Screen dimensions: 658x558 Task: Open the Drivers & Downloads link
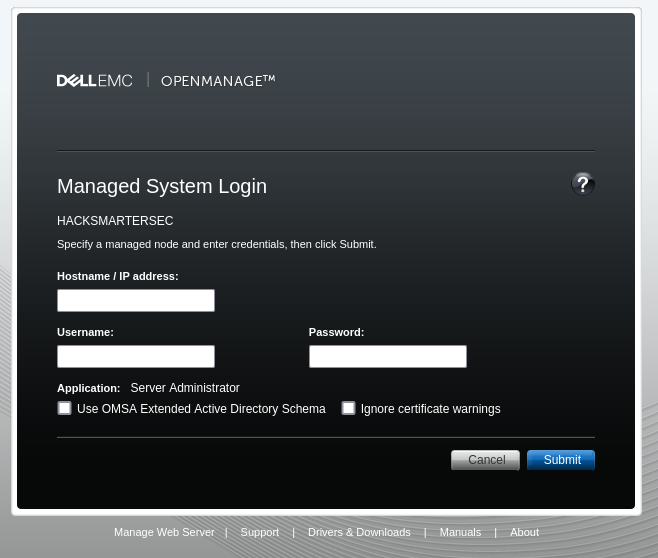click(359, 532)
